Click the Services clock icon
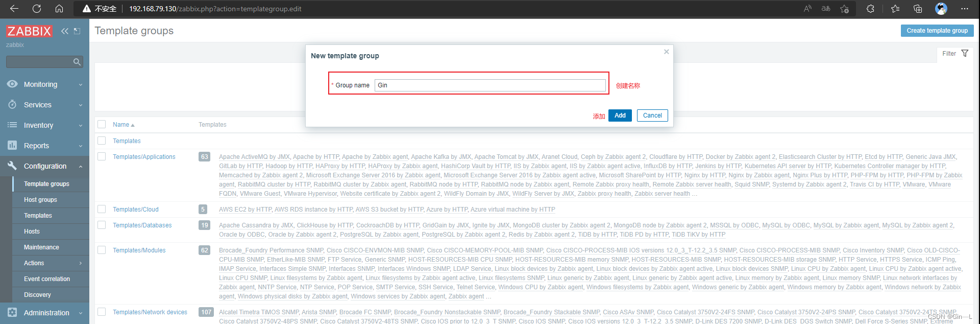Image resolution: width=980 pixels, height=324 pixels. tap(12, 105)
